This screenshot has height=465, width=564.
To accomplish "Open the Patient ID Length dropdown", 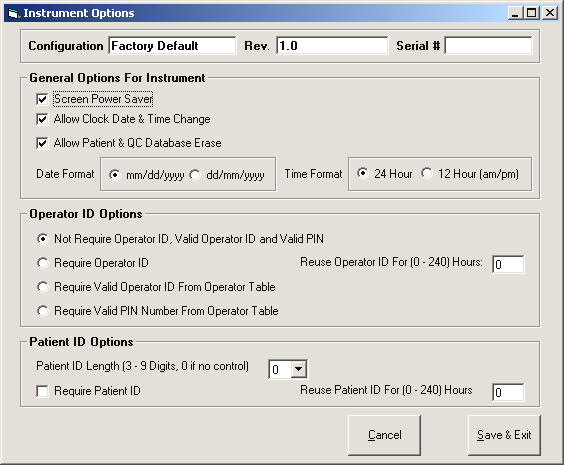I will (299, 369).
